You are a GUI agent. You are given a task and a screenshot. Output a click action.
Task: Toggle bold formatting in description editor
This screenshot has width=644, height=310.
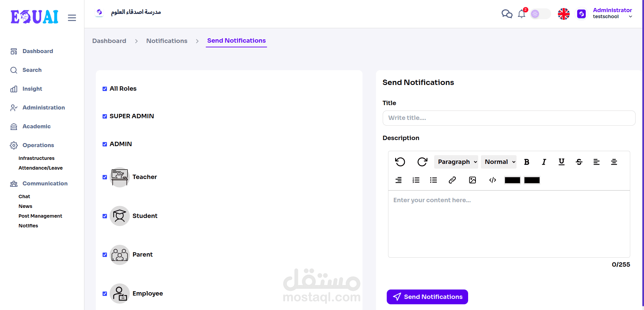click(x=527, y=162)
